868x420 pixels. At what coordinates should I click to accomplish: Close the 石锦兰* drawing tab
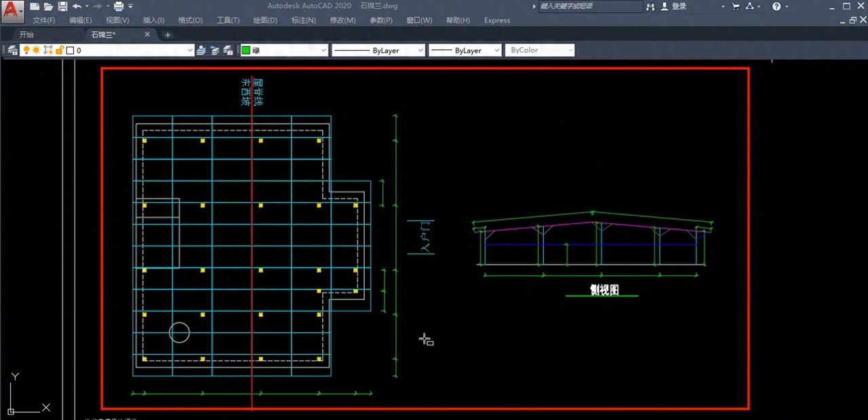(x=148, y=35)
